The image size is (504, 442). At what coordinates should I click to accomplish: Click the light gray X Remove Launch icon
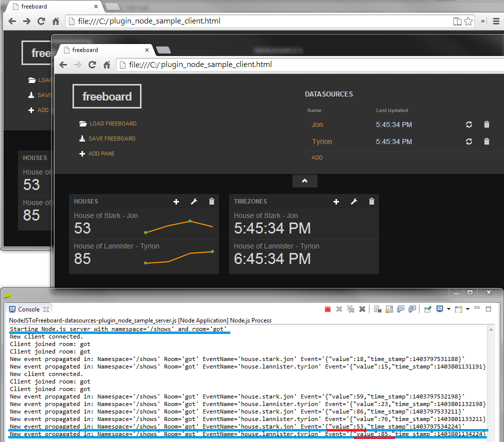[x=339, y=309]
